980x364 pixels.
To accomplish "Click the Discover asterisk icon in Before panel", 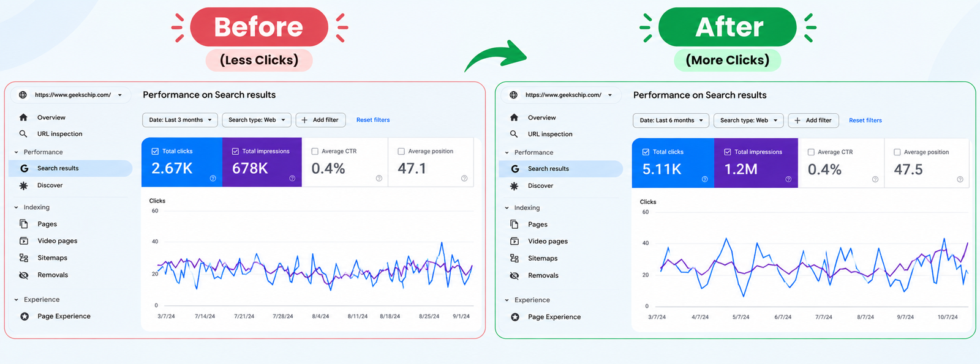I will [23, 185].
